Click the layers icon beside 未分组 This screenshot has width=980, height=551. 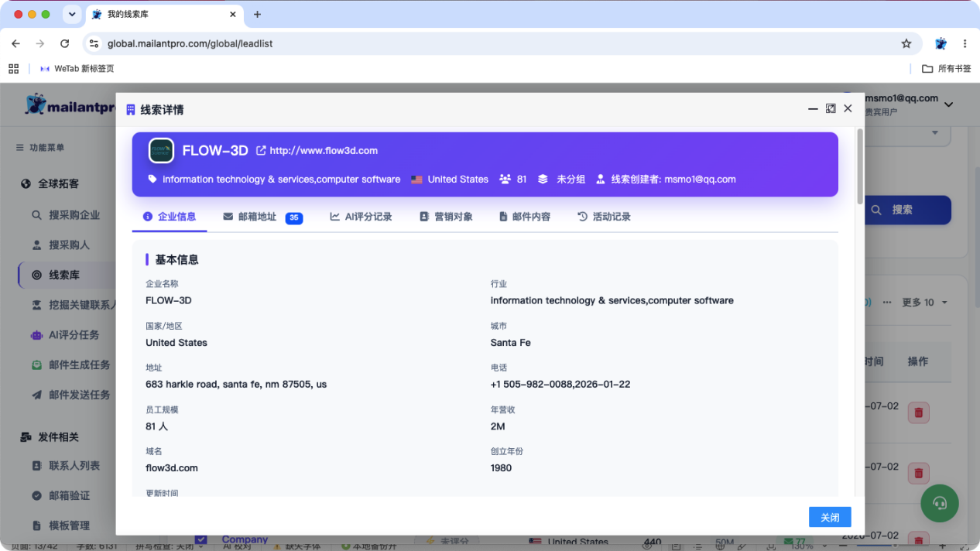pos(543,179)
